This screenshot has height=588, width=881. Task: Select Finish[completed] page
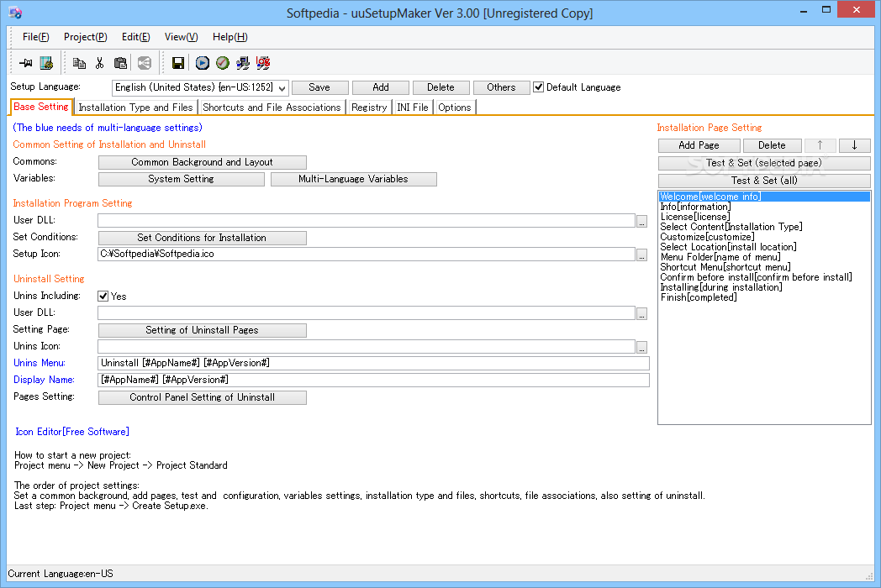pos(764,297)
